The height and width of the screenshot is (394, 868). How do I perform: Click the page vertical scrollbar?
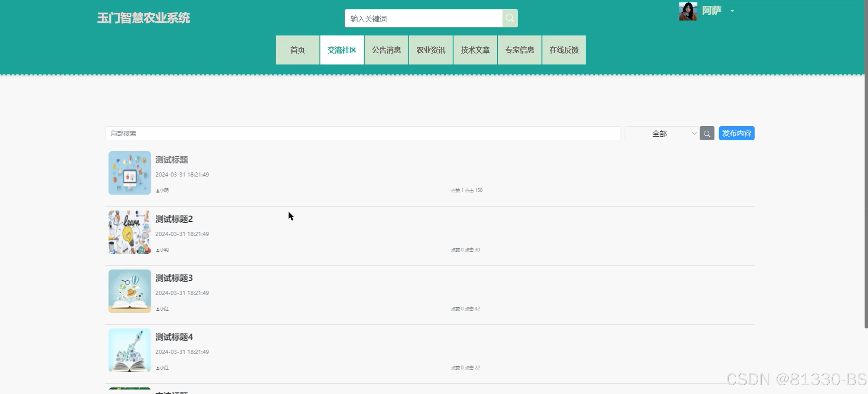[x=866, y=169]
